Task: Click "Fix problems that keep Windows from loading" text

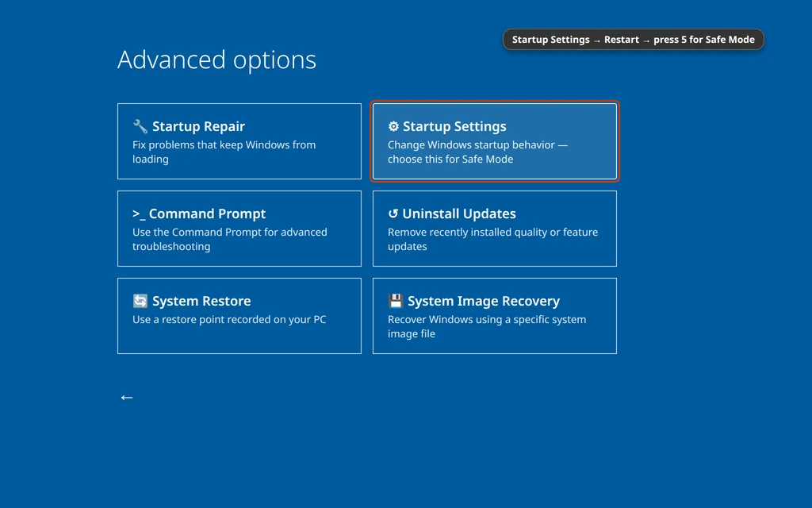Action: pos(224,152)
